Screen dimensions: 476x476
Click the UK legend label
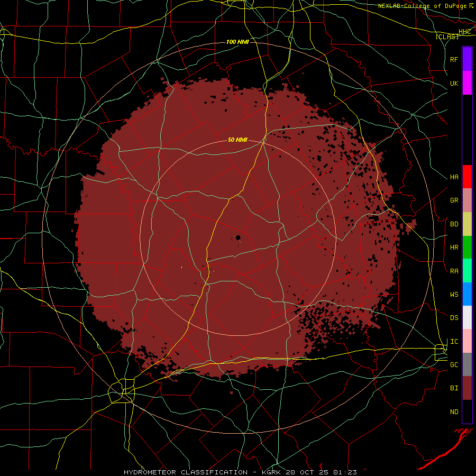point(454,83)
